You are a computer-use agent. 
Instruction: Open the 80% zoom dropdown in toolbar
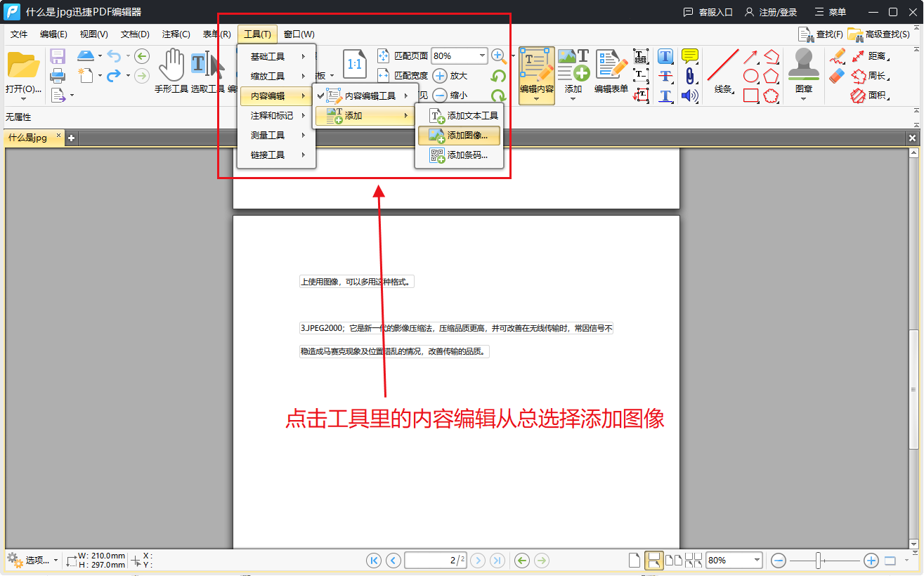[x=482, y=55]
